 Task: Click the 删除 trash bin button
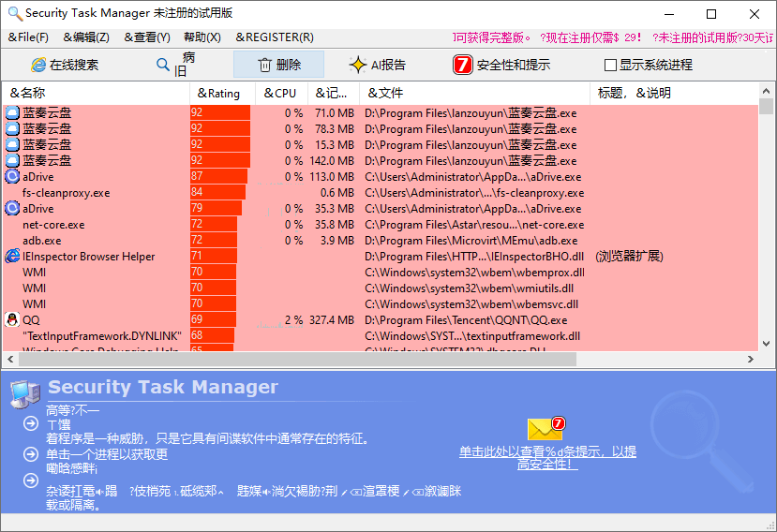(278, 65)
